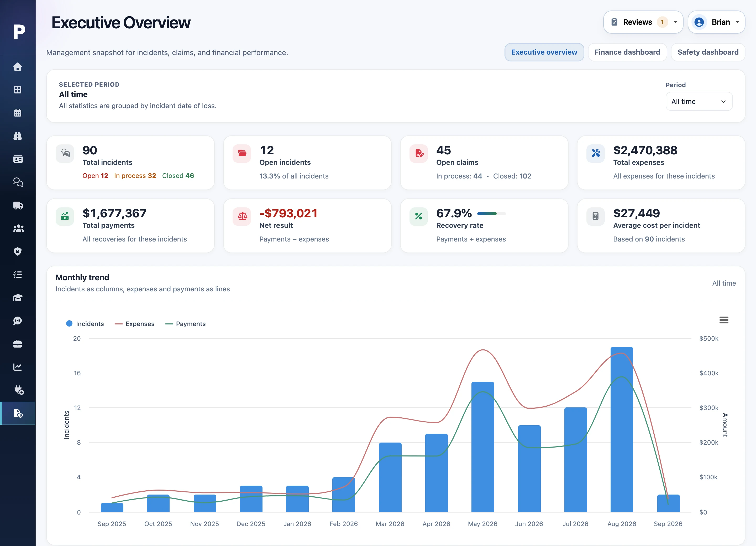
Task: Open the document shield sidebar icon
Action: [x=18, y=413]
